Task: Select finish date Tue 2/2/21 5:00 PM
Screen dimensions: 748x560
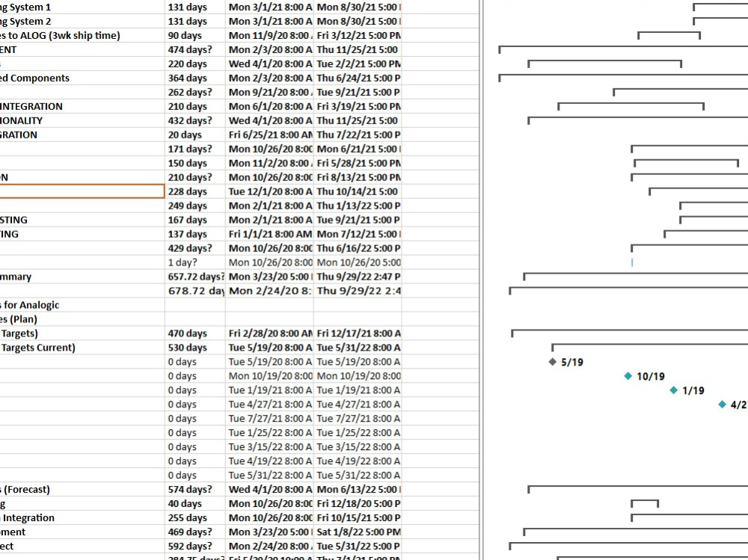Action: pyautogui.click(x=359, y=64)
